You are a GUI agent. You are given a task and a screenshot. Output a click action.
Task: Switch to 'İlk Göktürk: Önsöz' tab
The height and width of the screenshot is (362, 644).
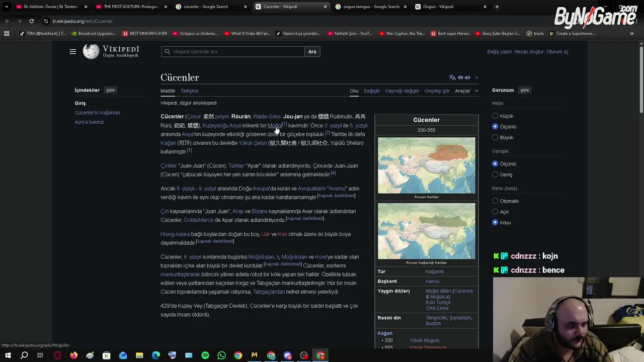pyautogui.click(x=50, y=7)
